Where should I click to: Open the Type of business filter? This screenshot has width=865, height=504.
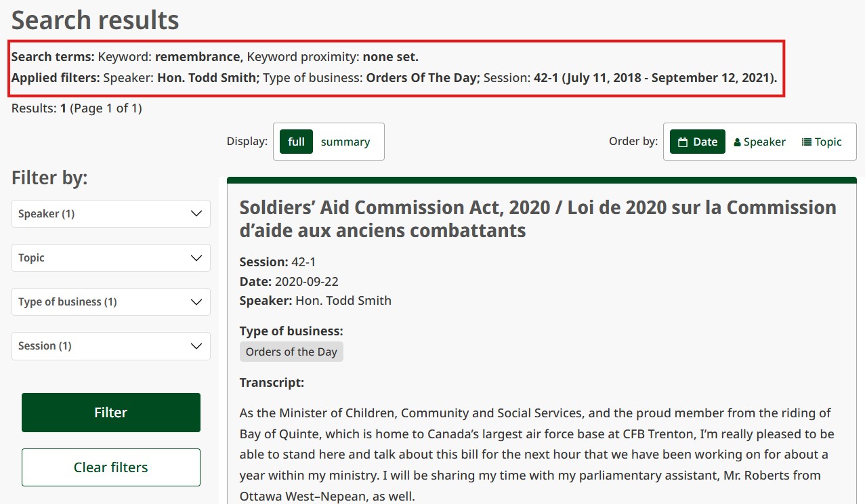(x=110, y=301)
